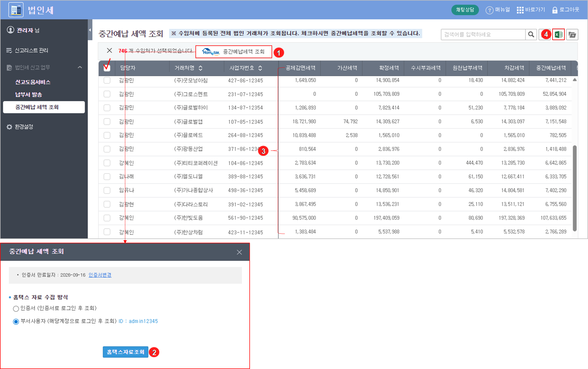Select 인증서 login radio option
This screenshot has width=588, height=369.
(16, 309)
